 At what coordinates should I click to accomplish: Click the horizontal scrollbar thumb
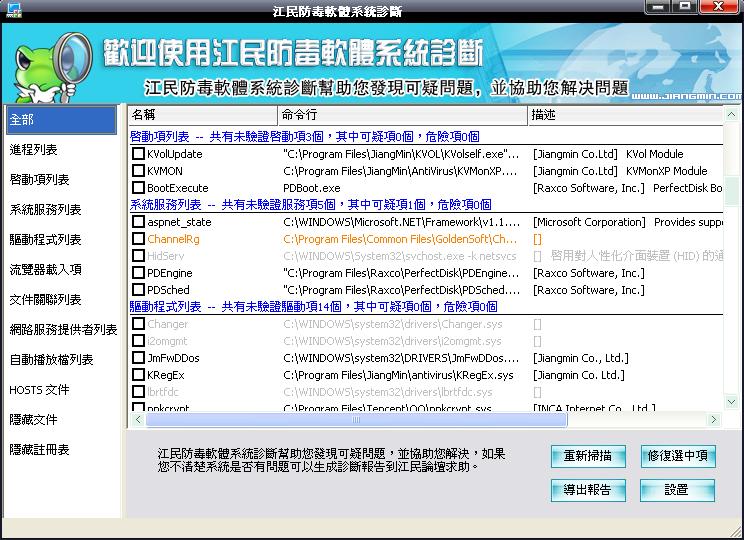[x=356, y=419]
